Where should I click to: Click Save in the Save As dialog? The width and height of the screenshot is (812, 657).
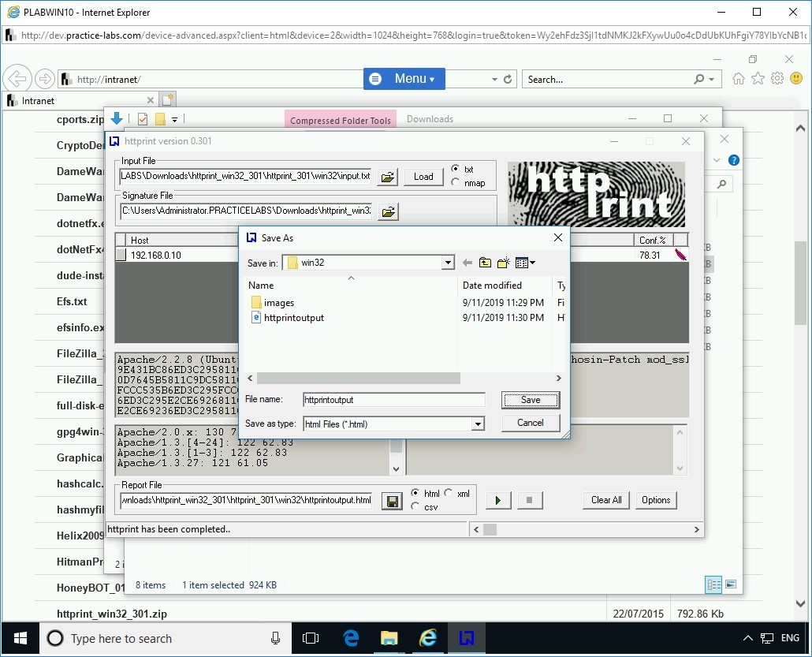[529, 400]
